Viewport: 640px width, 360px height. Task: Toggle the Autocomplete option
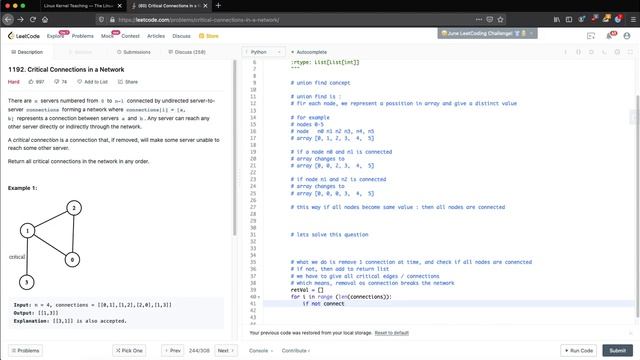[309, 52]
